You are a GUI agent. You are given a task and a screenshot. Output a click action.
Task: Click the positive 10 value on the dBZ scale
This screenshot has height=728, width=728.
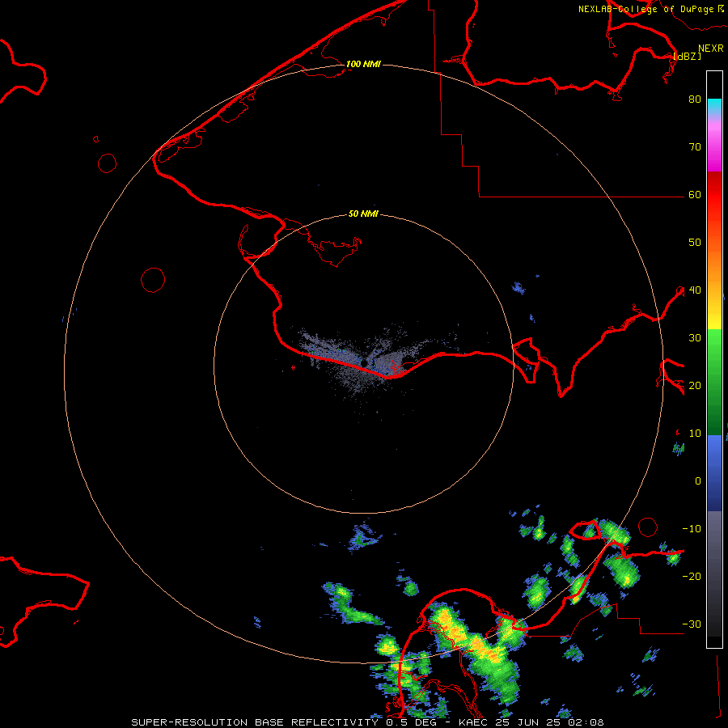(x=695, y=434)
